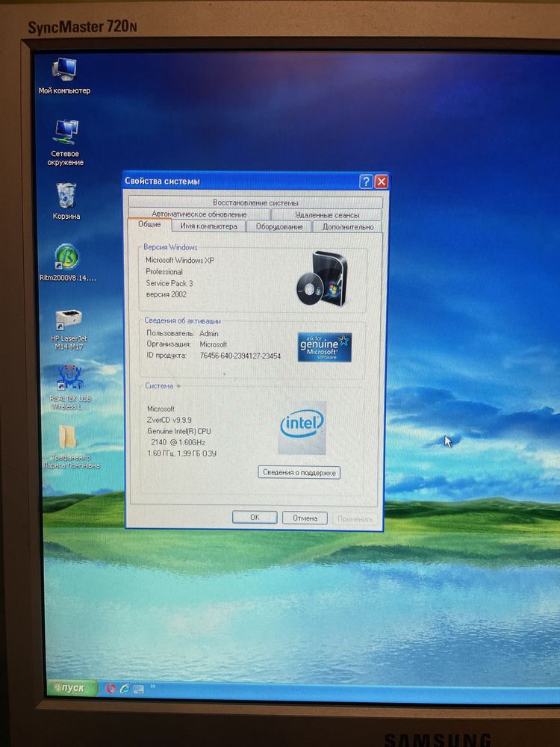This screenshot has width=560, height=747.
Task: Switch to the Имя компьютера tab
Action: [x=208, y=226]
